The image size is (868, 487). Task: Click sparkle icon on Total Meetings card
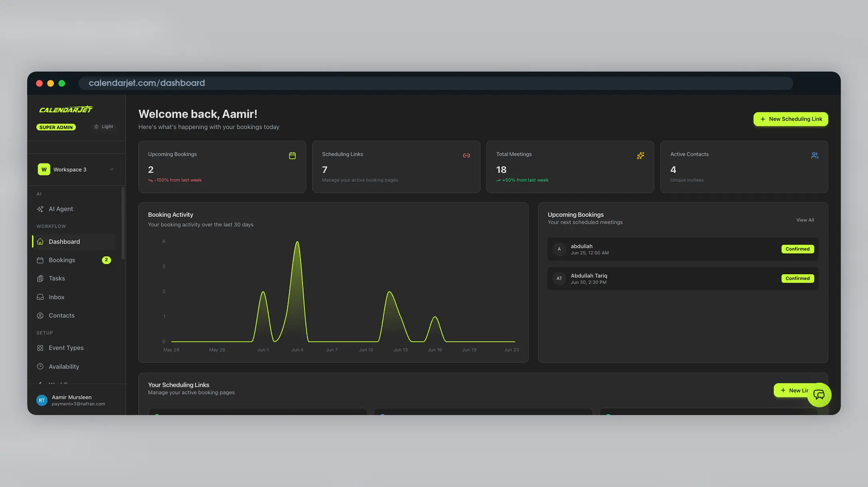point(640,156)
